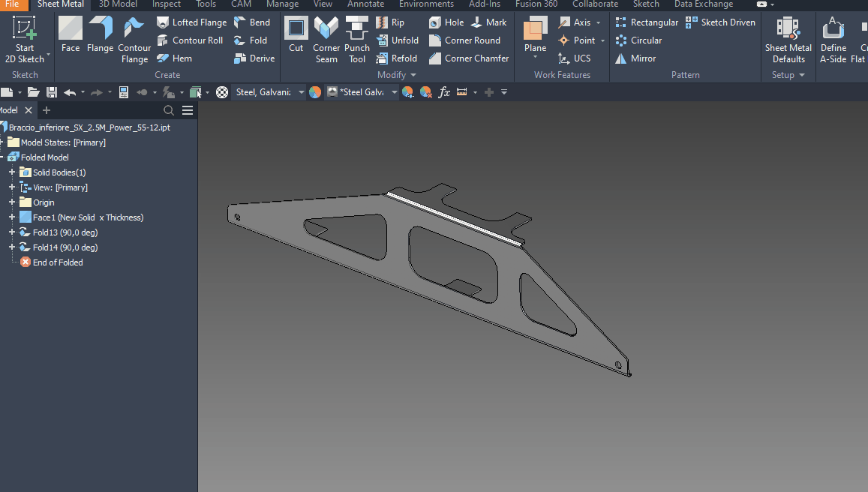Open the Steel Galvanized material dropdown
The image size is (868, 492).
pyautogui.click(x=300, y=91)
